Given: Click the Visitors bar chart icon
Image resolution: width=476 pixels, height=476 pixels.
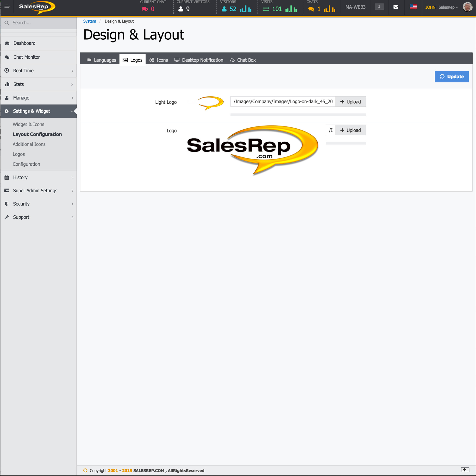Looking at the screenshot, I should pyautogui.click(x=246, y=9).
